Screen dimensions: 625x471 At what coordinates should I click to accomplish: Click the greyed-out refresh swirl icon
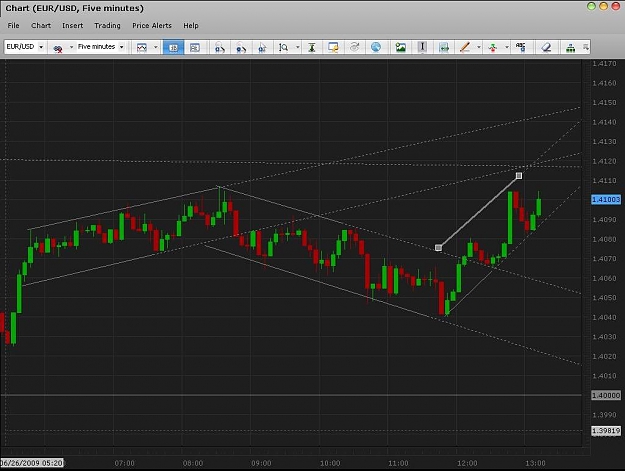[354, 47]
